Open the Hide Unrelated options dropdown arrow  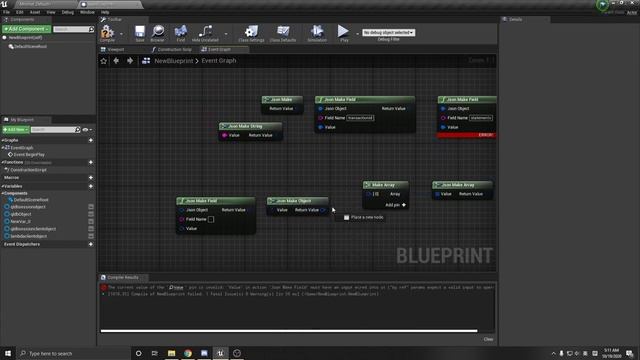(x=226, y=34)
